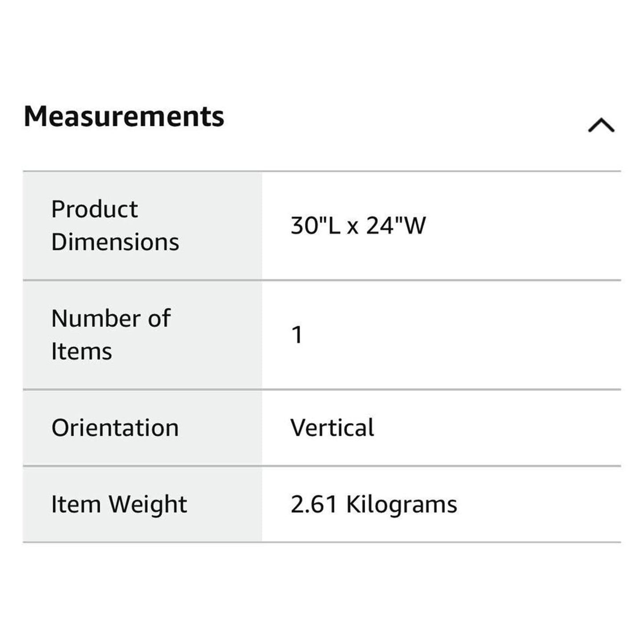Click 24"W in the dimensions value
The width and height of the screenshot is (644, 644).
tap(396, 226)
